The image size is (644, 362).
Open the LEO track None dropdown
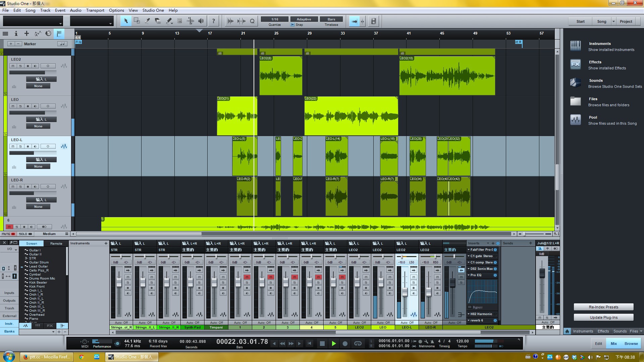point(38,126)
